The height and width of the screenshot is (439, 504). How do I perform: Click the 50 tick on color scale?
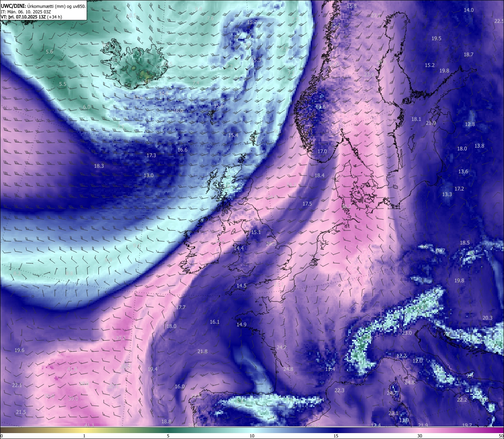pos(501,436)
